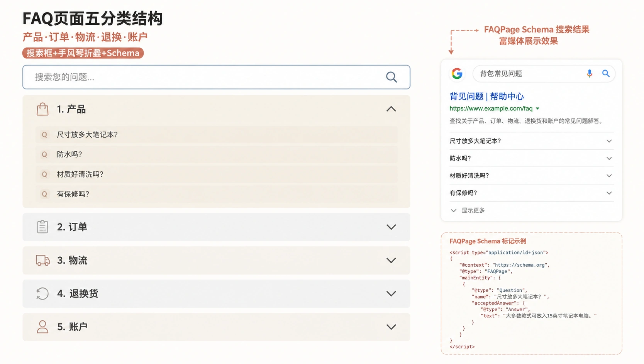Click the closing </script> tag line
The image size is (644, 364).
462,347
